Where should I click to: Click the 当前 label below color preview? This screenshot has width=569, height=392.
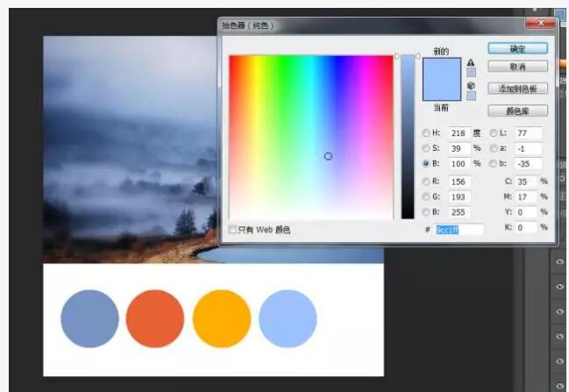coord(441,108)
